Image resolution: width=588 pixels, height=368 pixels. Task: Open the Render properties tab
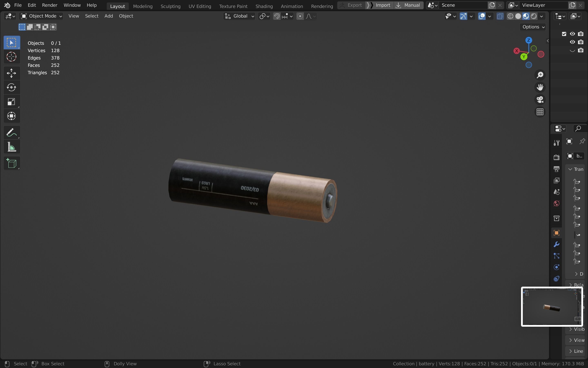pos(556,157)
